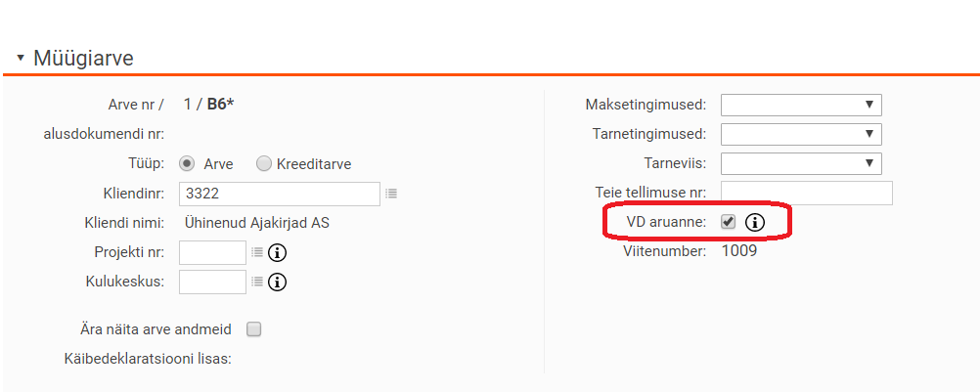
Task: Select the Kreeditarve radio button
Action: pyautogui.click(x=264, y=164)
